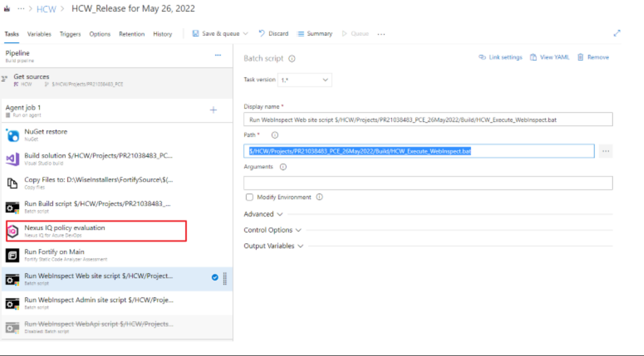Select NuGet restore task label
644x356 pixels.
(x=45, y=132)
